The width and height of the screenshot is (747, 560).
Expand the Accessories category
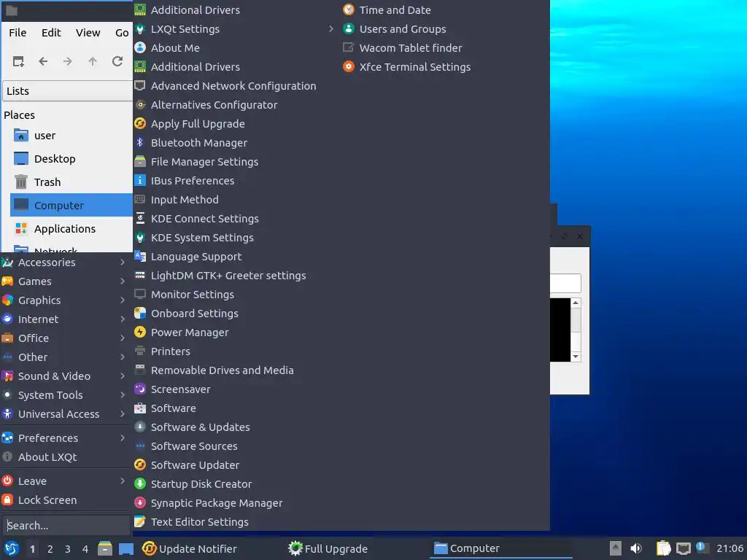pos(65,262)
